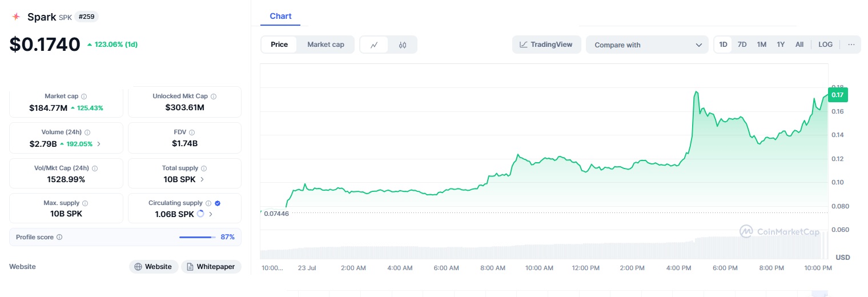The width and height of the screenshot is (868, 297).
Task: Open the Whitepaper link
Action: [211, 267]
